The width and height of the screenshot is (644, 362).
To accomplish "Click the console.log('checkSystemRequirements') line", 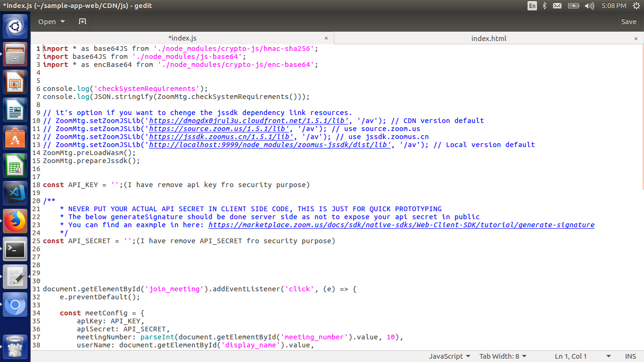I will coord(125,89).
